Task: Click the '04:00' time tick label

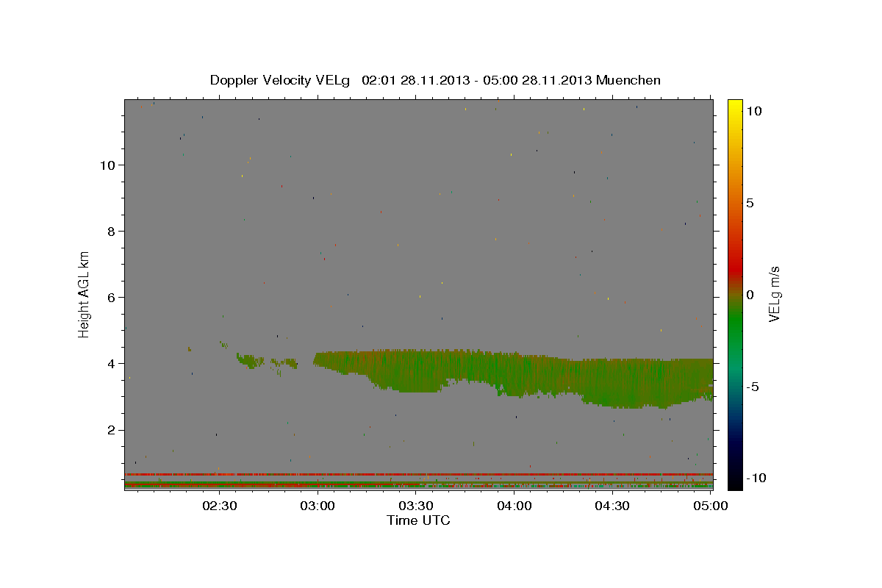Action: (514, 506)
